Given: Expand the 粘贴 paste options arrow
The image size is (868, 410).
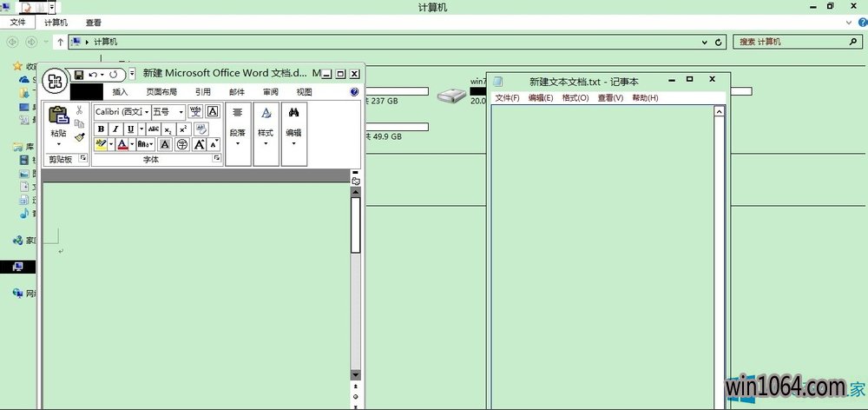Looking at the screenshot, I should click(59, 144).
